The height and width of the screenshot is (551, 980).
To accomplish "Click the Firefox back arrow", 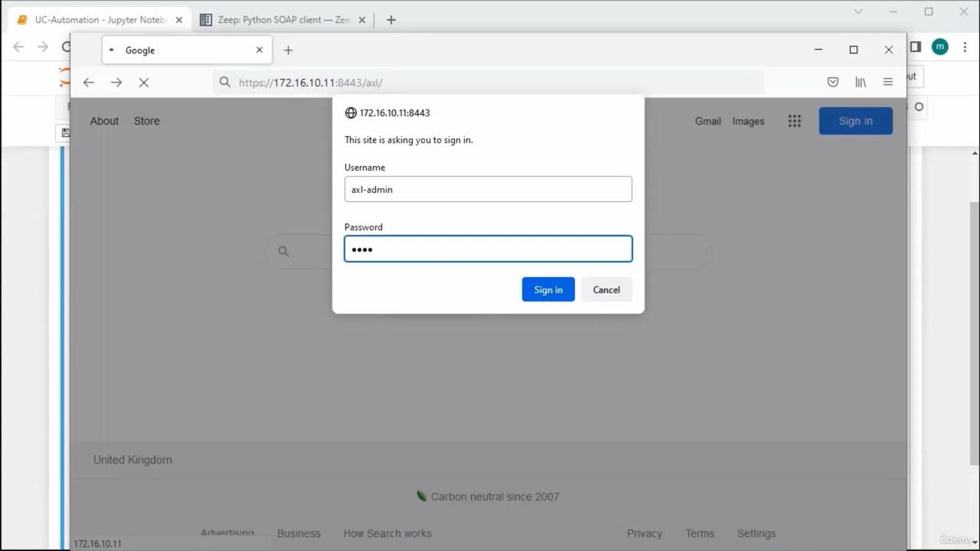I will point(89,82).
